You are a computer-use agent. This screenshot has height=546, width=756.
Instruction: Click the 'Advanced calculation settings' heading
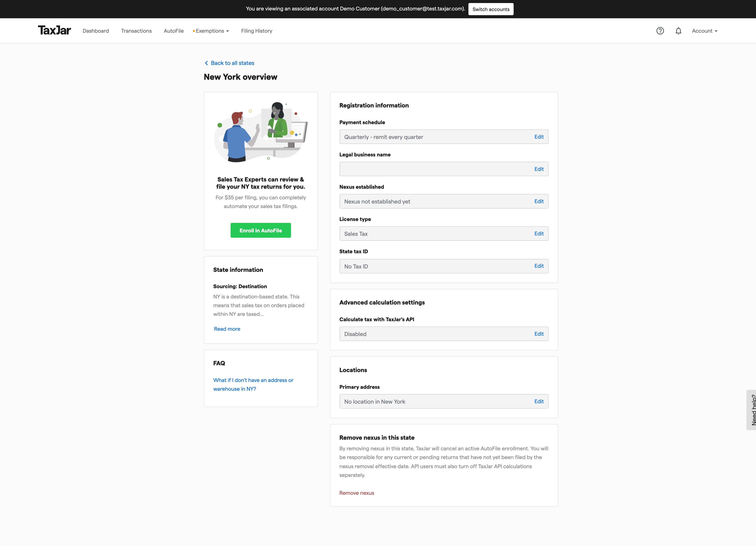[x=382, y=302]
